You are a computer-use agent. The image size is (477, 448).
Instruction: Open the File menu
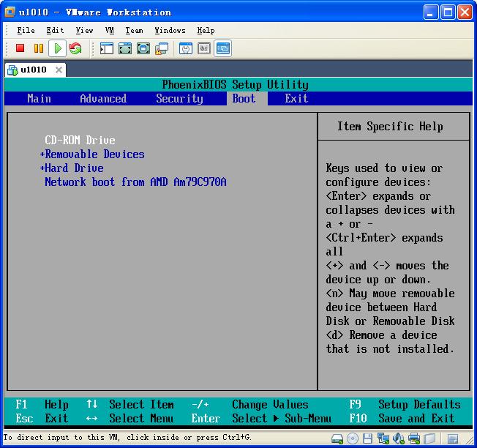click(26, 31)
